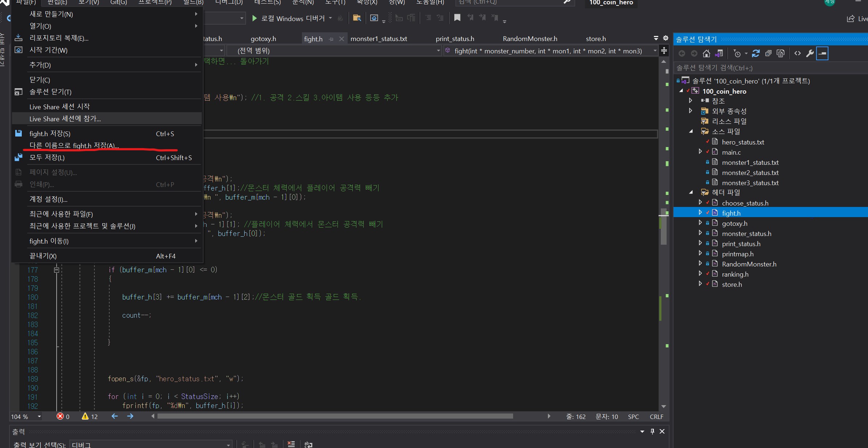Click the View Code angle-brackets icon
Image resolution: width=868 pixels, height=448 pixels.
pyautogui.click(x=797, y=54)
